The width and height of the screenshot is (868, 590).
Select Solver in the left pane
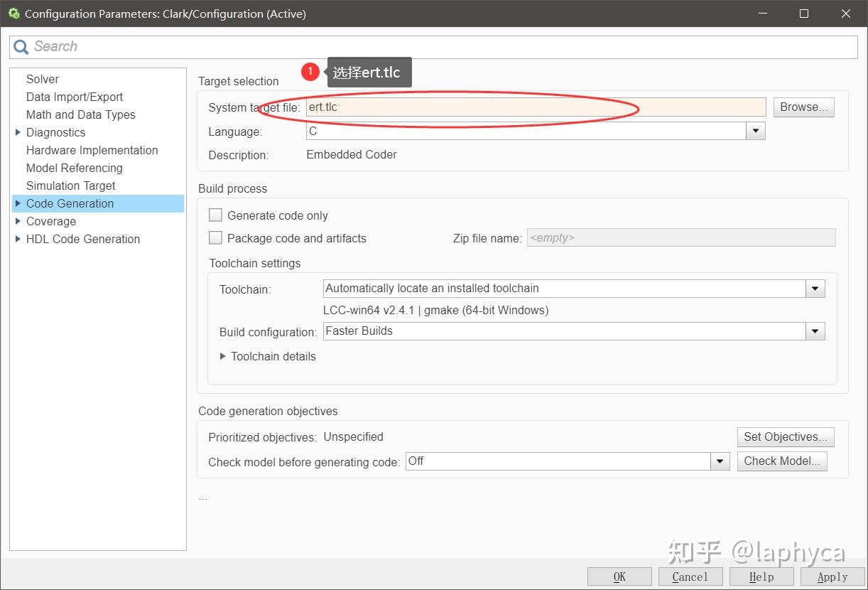pyautogui.click(x=43, y=79)
